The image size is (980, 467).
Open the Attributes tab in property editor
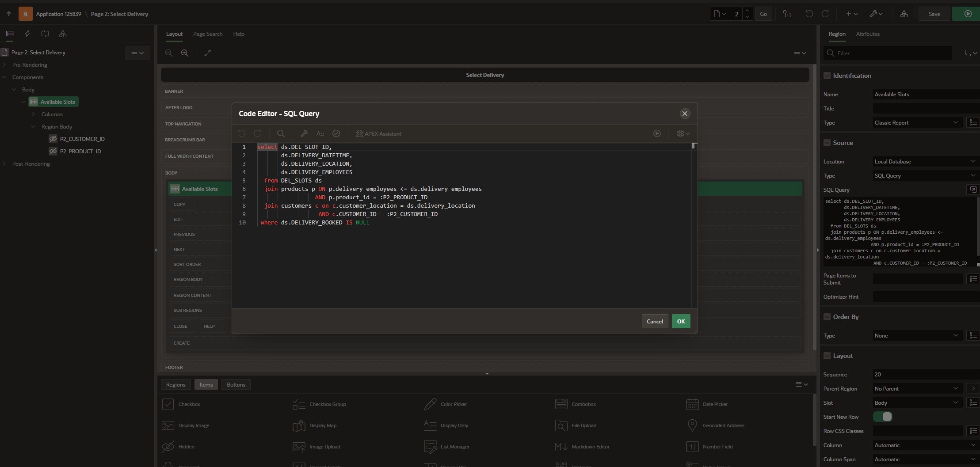pyautogui.click(x=868, y=34)
